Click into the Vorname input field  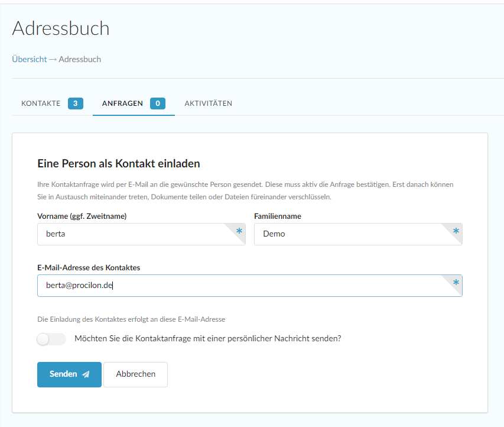tap(130, 234)
